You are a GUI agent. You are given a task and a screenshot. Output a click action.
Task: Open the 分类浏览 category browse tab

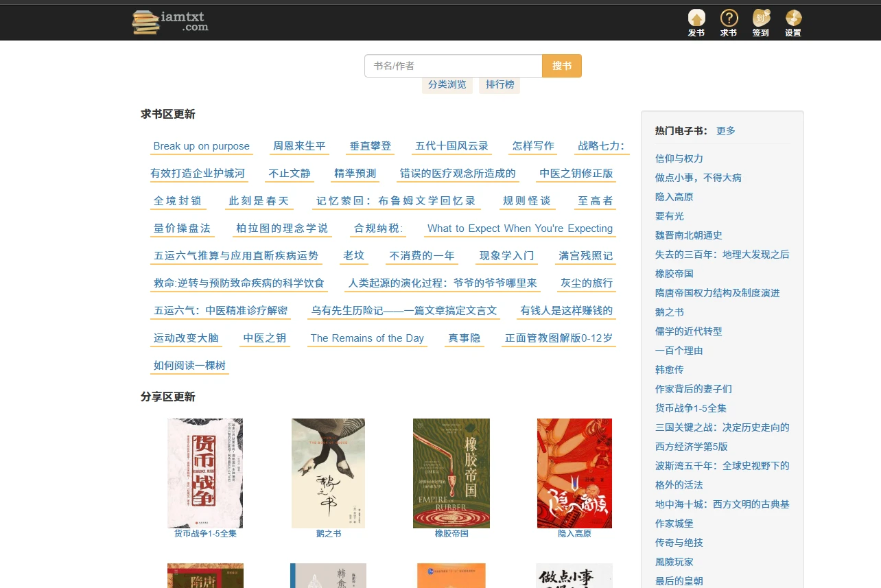[447, 84]
